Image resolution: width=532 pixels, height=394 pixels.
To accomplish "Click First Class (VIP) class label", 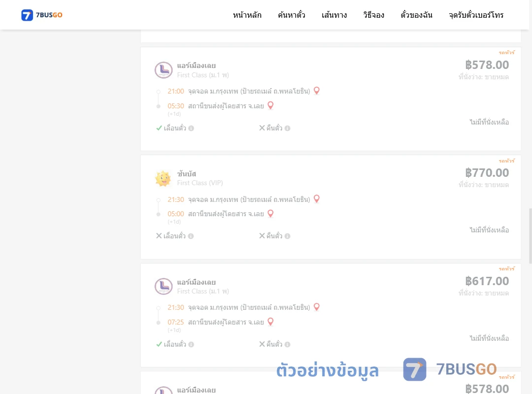I will pos(200,183).
